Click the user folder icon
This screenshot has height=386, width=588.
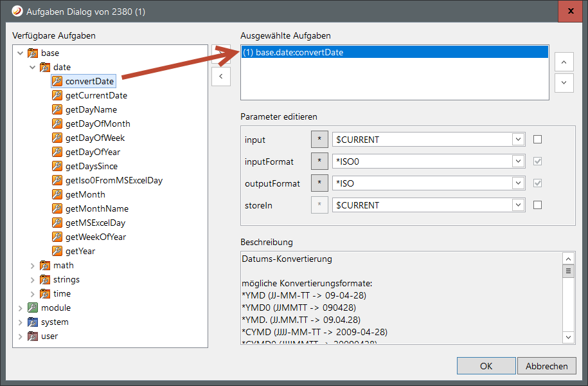pos(33,336)
